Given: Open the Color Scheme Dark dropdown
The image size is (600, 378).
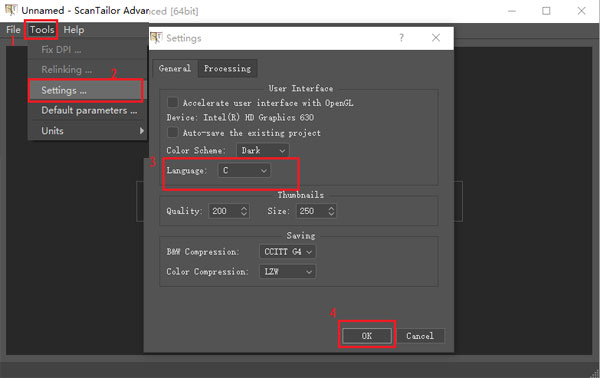Looking at the screenshot, I should coord(263,150).
